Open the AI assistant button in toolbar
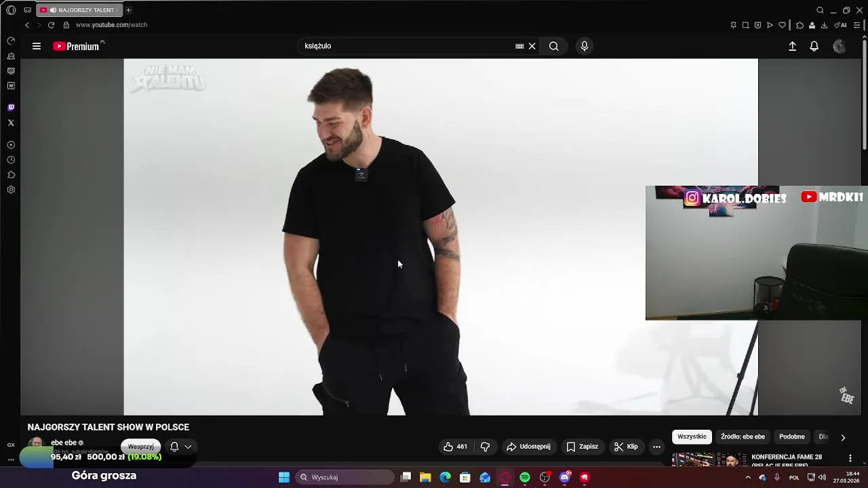This screenshot has height=488, width=868. (840, 25)
